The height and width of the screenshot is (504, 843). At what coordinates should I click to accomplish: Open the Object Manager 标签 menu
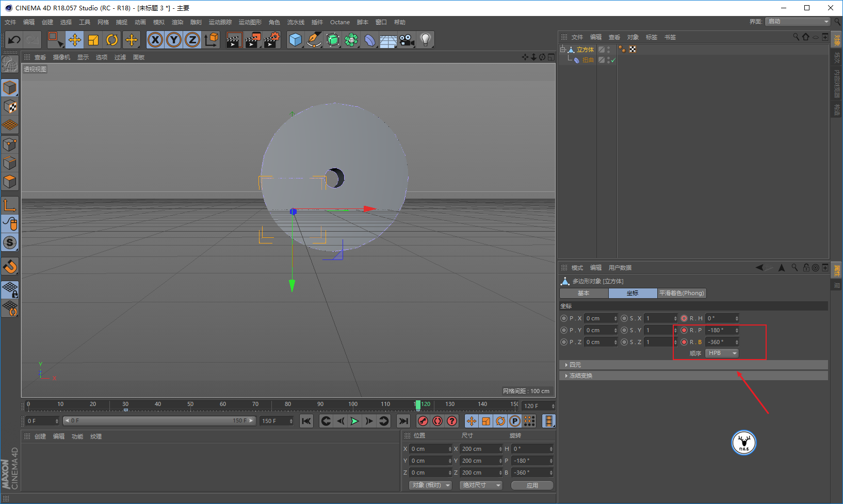coord(652,37)
